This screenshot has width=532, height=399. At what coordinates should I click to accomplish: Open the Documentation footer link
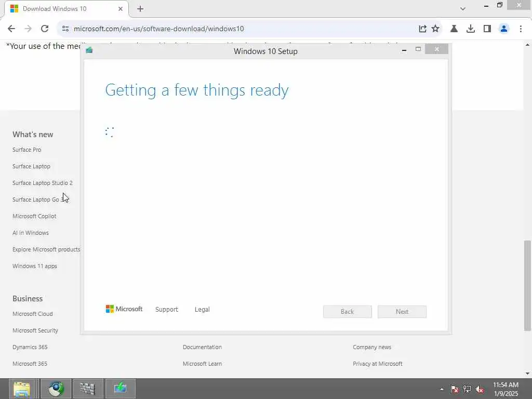(x=202, y=347)
